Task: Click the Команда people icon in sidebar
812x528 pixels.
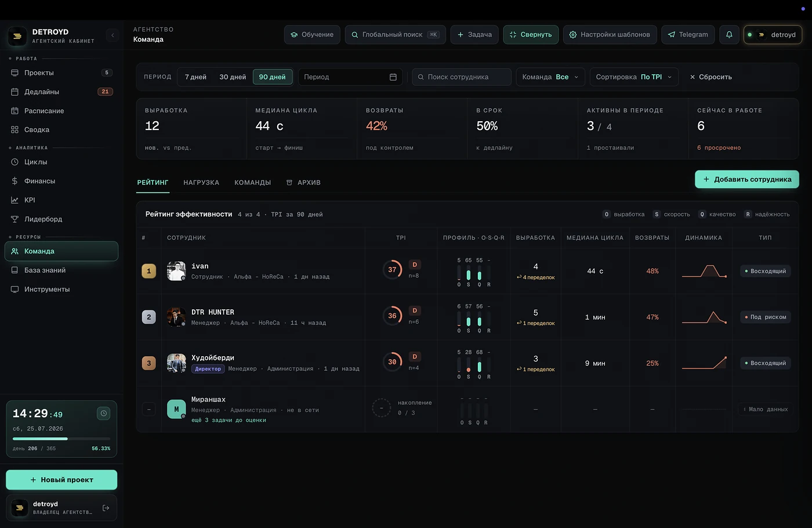Action: pyautogui.click(x=14, y=251)
